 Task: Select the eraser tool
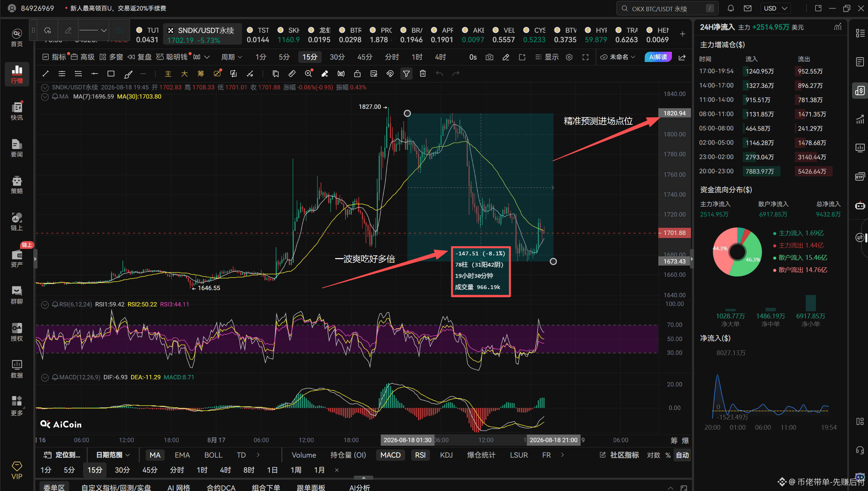click(x=325, y=74)
